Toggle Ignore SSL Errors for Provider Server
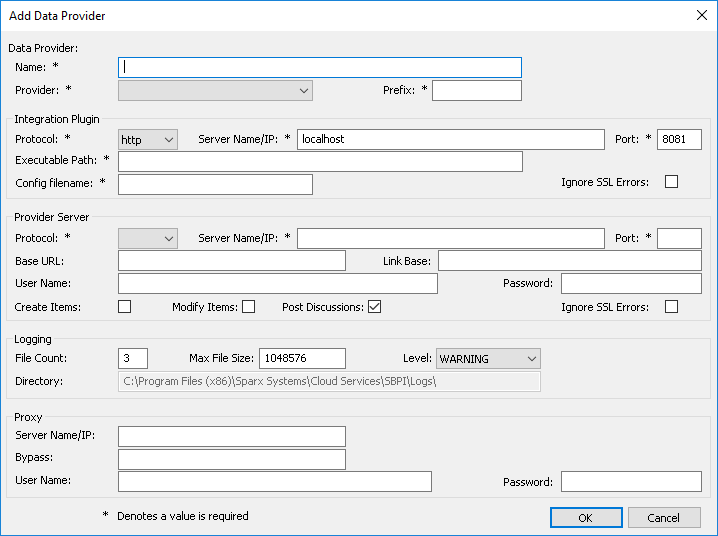718x536 pixels. coord(671,307)
